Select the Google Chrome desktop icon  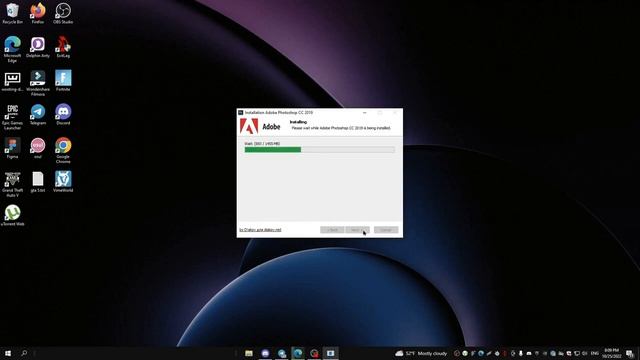(63, 151)
